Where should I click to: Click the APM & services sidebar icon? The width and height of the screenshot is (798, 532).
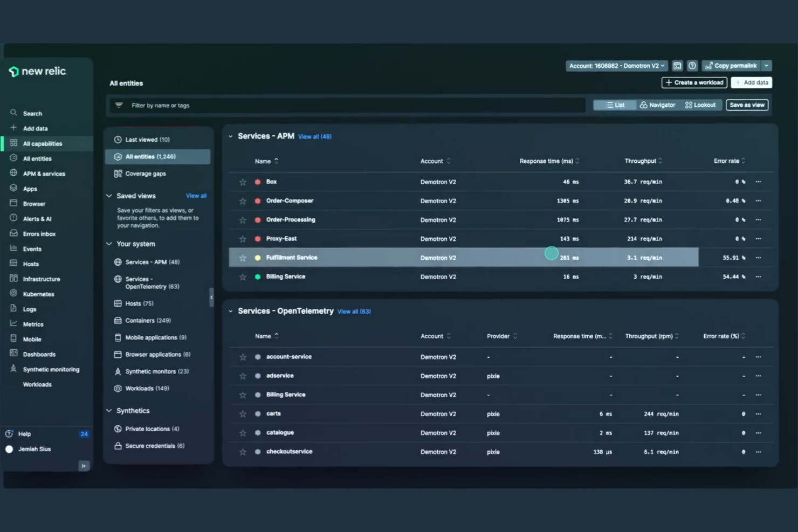pos(13,173)
